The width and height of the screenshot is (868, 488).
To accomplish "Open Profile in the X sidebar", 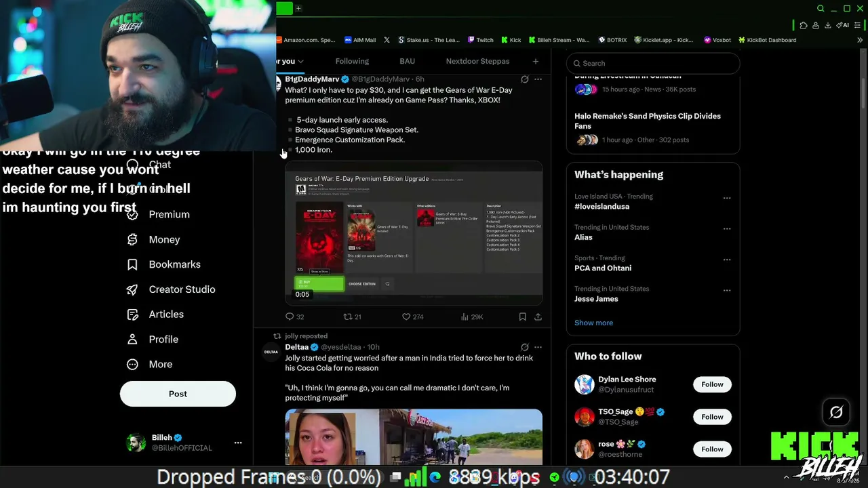I will tap(153, 340).
